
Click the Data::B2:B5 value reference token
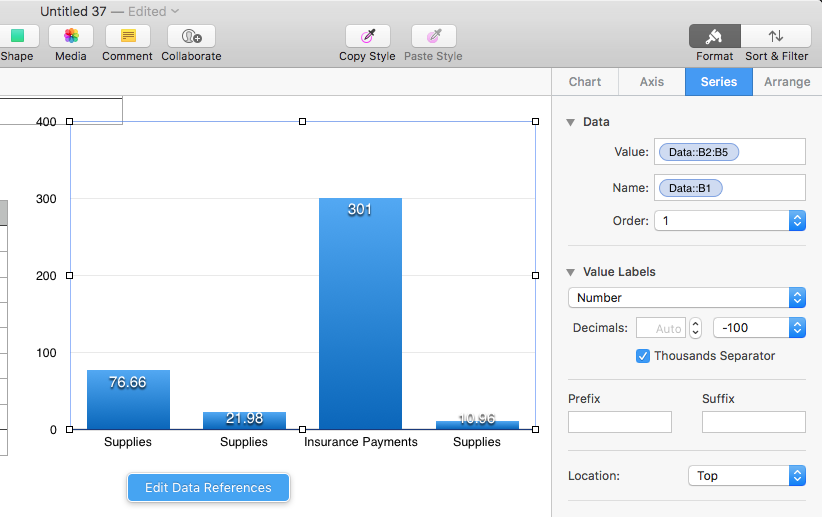coord(698,152)
